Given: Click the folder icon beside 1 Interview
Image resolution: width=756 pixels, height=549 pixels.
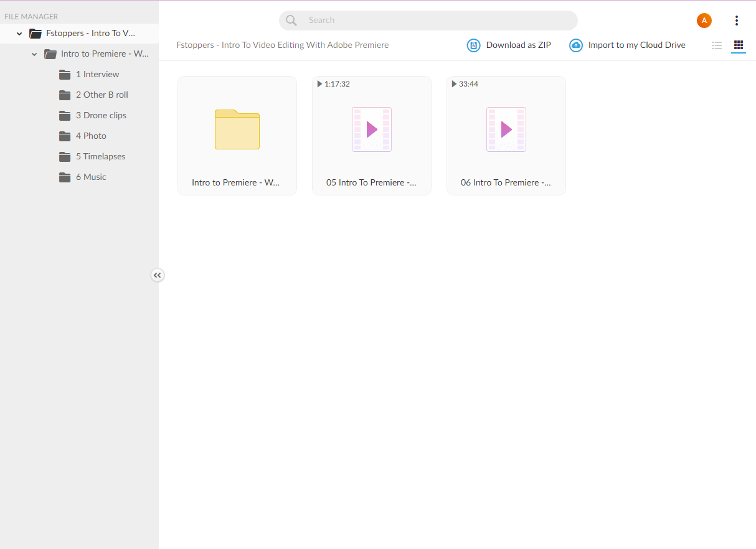Looking at the screenshot, I should point(65,75).
